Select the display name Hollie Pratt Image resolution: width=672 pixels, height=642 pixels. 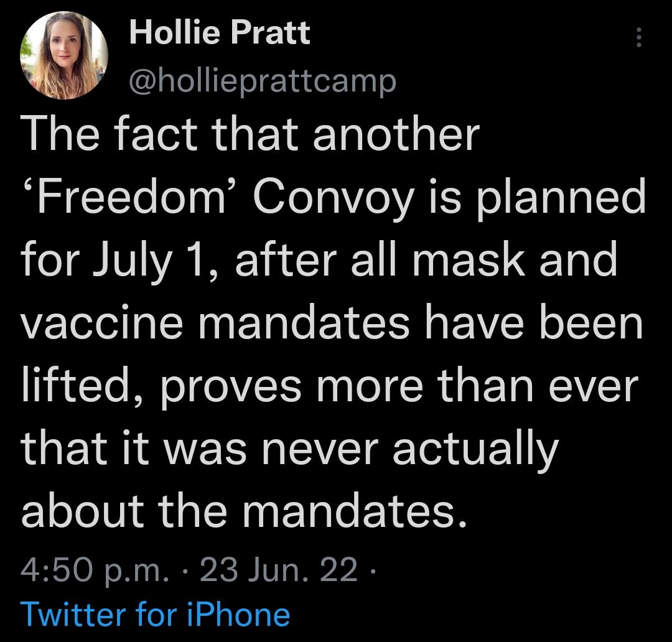(221, 31)
